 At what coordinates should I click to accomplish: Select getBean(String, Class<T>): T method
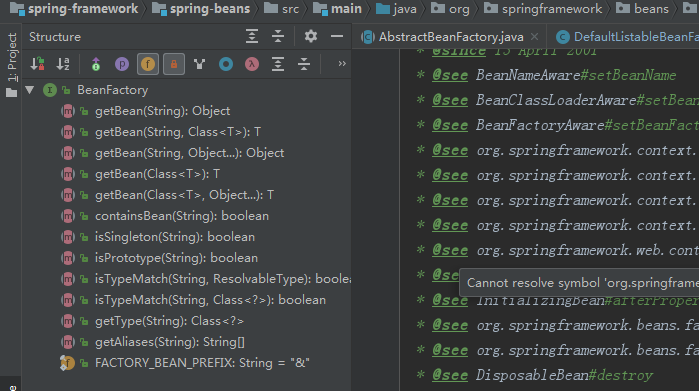[178, 132]
